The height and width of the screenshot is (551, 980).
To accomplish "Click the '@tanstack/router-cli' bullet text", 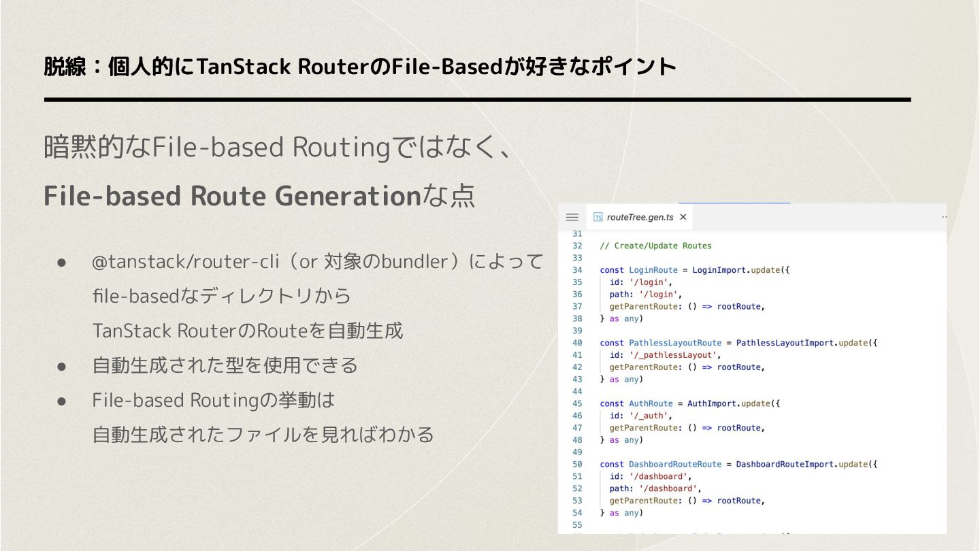I will [x=318, y=261].
